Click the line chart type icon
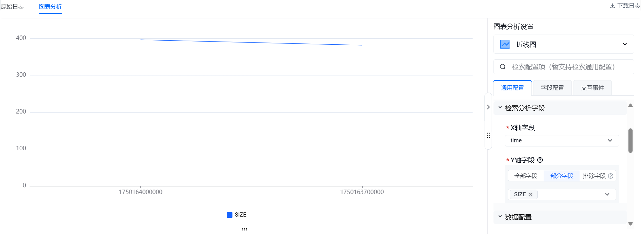This screenshot has width=644, height=234. pyautogui.click(x=505, y=44)
